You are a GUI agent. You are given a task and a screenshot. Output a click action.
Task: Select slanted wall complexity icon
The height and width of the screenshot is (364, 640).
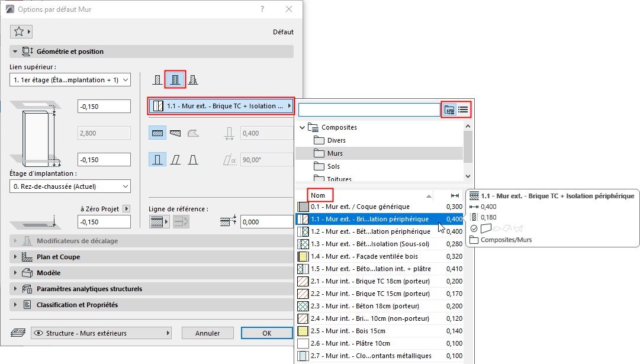click(x=175, y=160)
